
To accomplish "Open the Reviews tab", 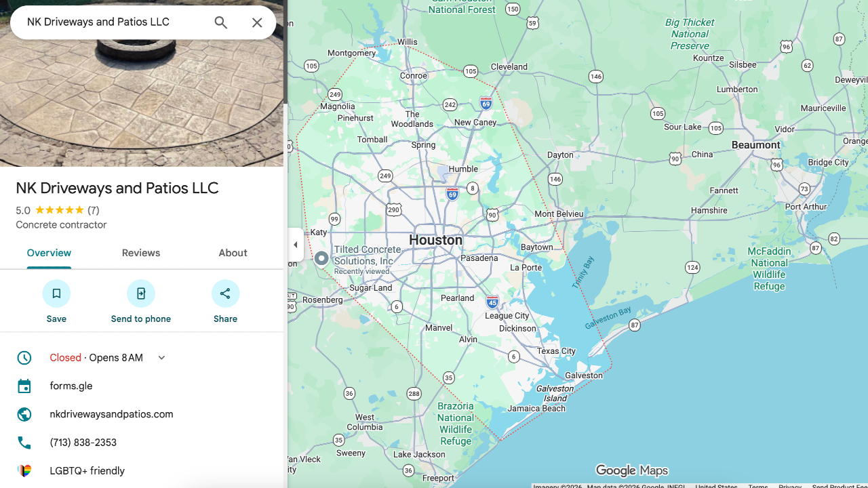I will point(141,253).
